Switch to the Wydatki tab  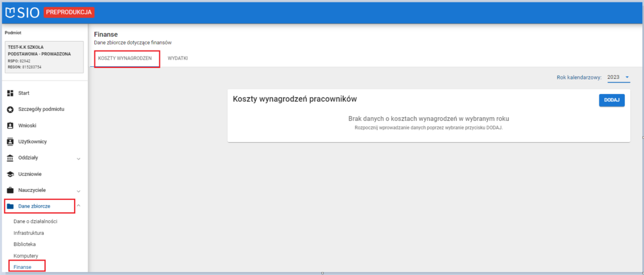click(x=177, y=58)
